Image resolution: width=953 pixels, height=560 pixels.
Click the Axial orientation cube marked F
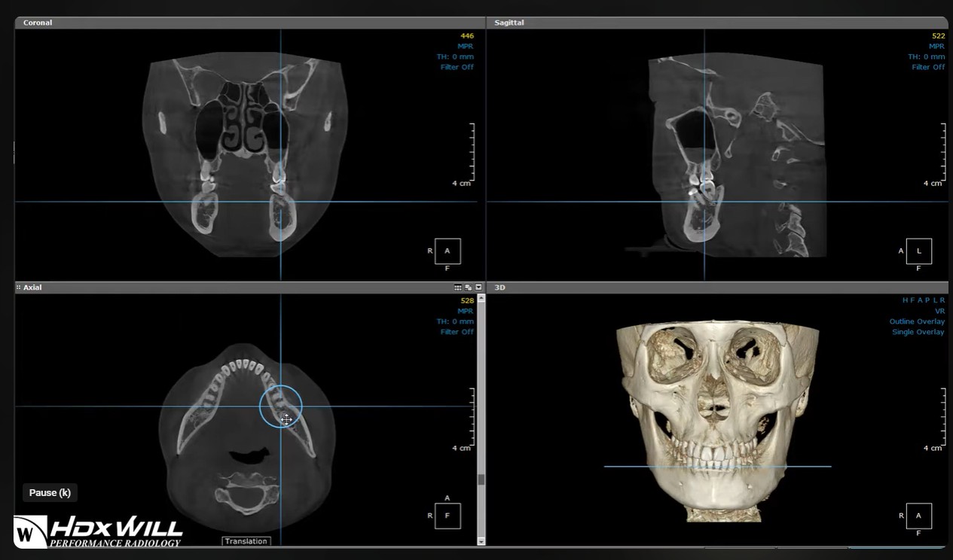point(447,516)
